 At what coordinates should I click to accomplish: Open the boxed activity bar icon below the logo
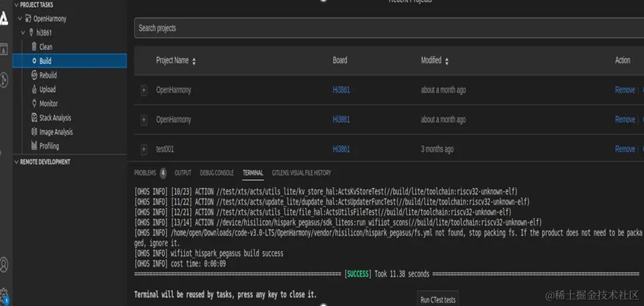point(4,49)
